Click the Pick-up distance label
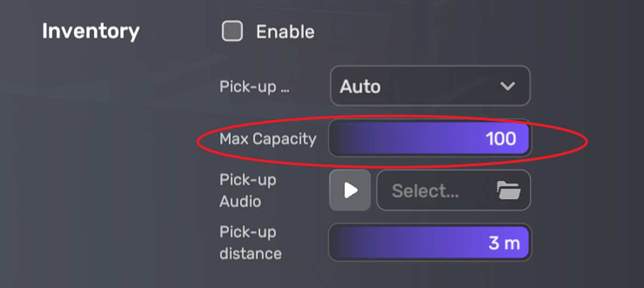The height and width of the screenshot is (288, 644). (x=251, y=242)
